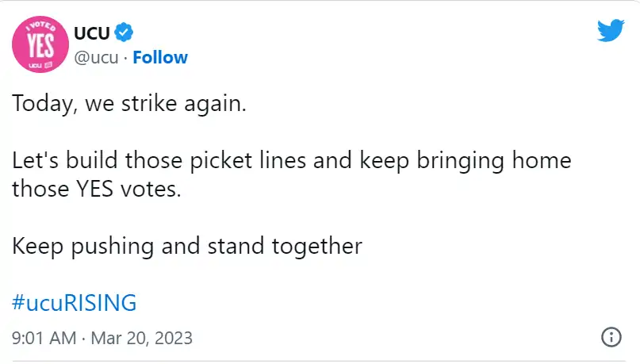Open the @ucu handle link

[96, 58]
